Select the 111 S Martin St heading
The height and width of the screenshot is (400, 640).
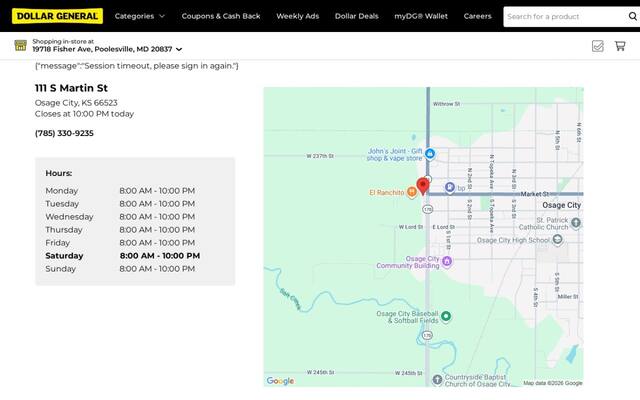coord(71,88)
